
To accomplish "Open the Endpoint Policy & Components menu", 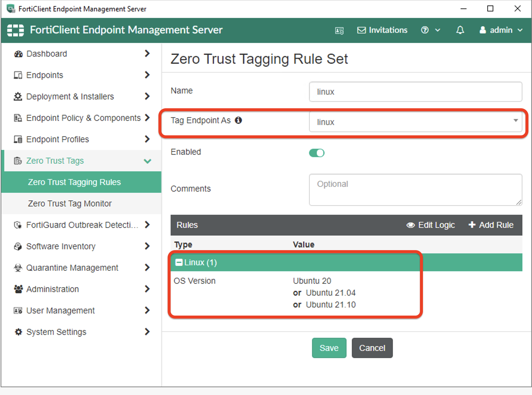I will (x=81, y=118).
